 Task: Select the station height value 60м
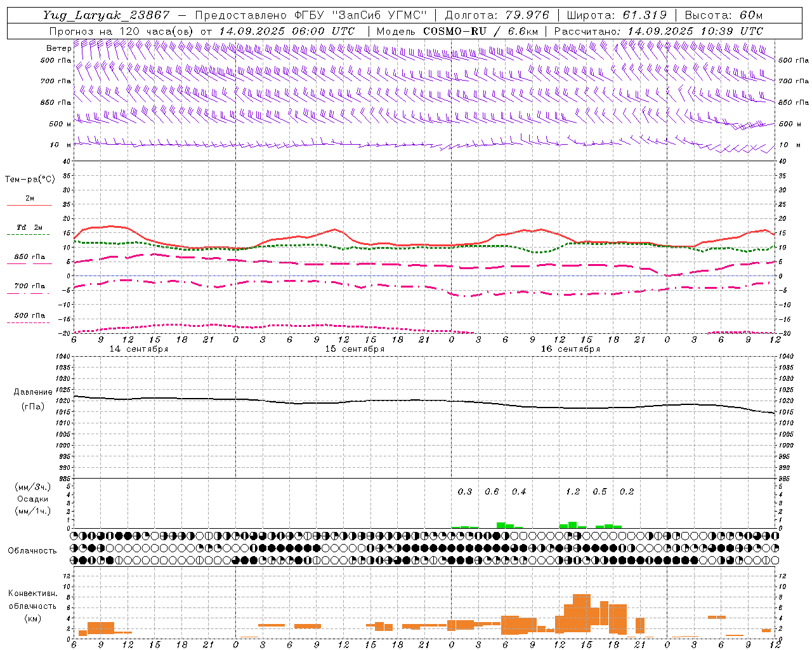click(x=752, y=15)
